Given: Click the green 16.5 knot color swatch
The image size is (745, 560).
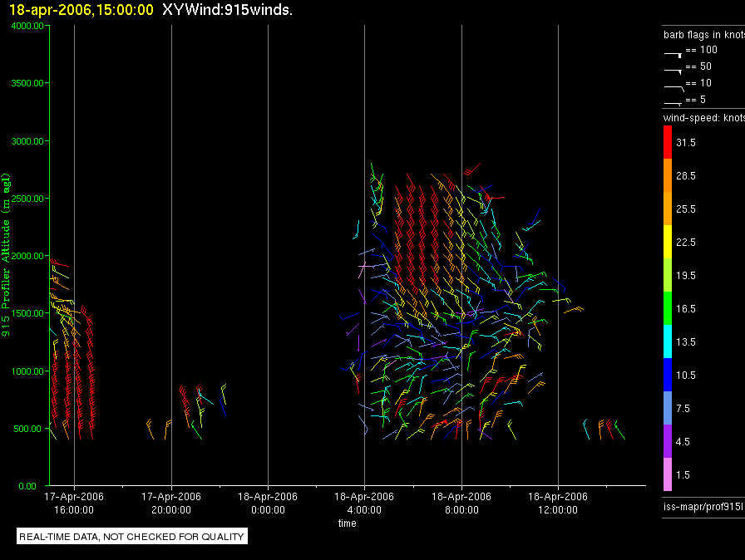Looking at the screenshot, I should click(668, 308).
